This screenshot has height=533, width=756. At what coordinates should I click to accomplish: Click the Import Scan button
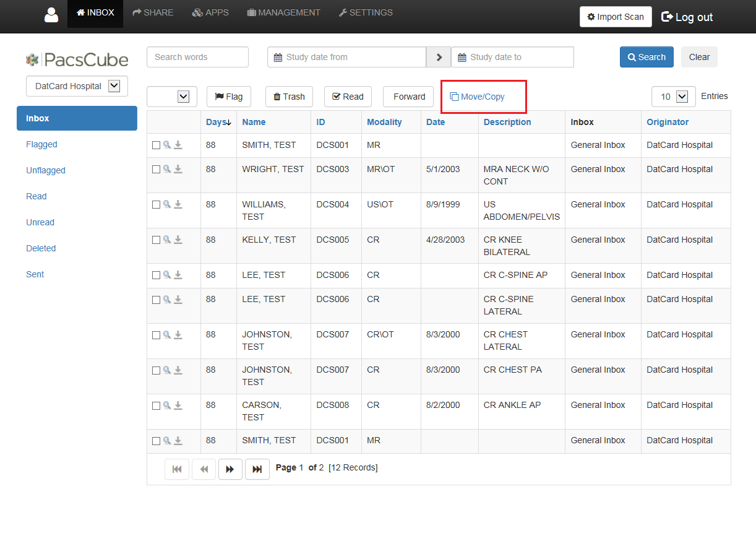point(616,17)
